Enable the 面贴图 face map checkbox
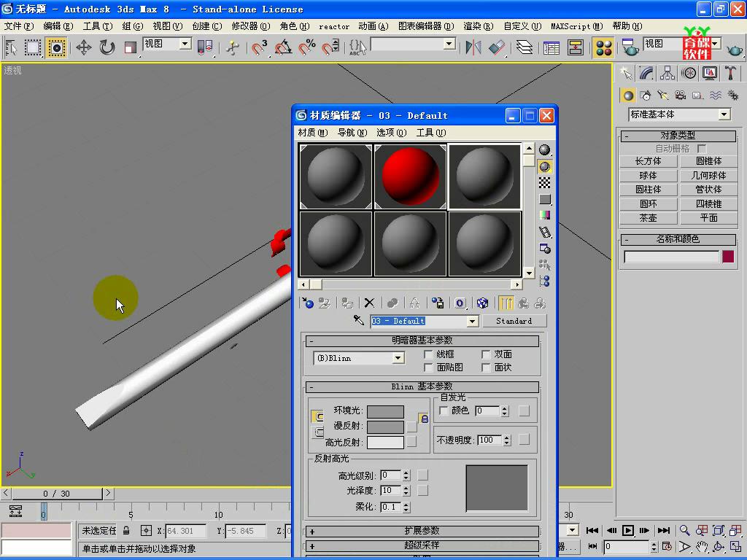Screen dimensions: 747x560 click(427, 367)
